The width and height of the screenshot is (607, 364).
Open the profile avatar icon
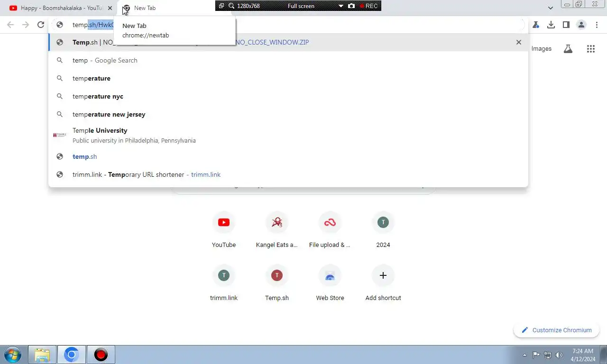point(581,25)
